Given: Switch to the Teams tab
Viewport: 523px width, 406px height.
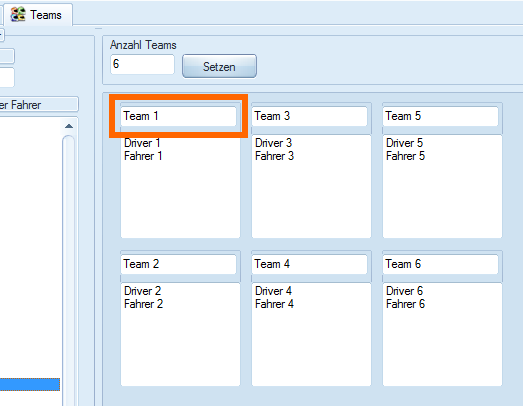Looking at the screenshot, I should (x=38, y=15).
